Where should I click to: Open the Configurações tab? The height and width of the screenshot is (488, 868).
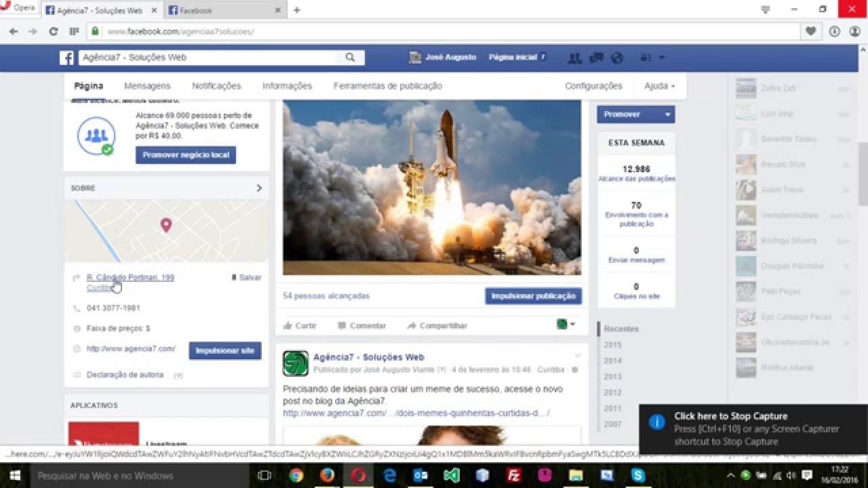click(x=593, y=86)
